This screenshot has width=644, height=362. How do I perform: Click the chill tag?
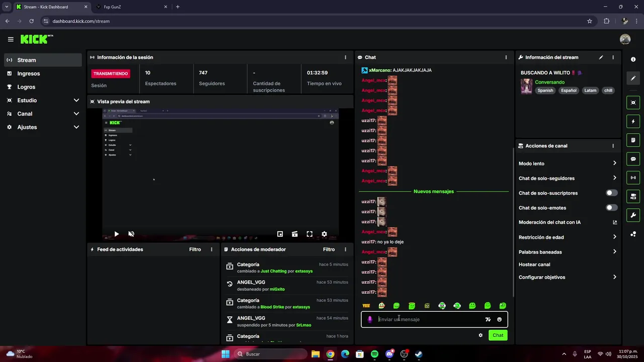(608, 90)
